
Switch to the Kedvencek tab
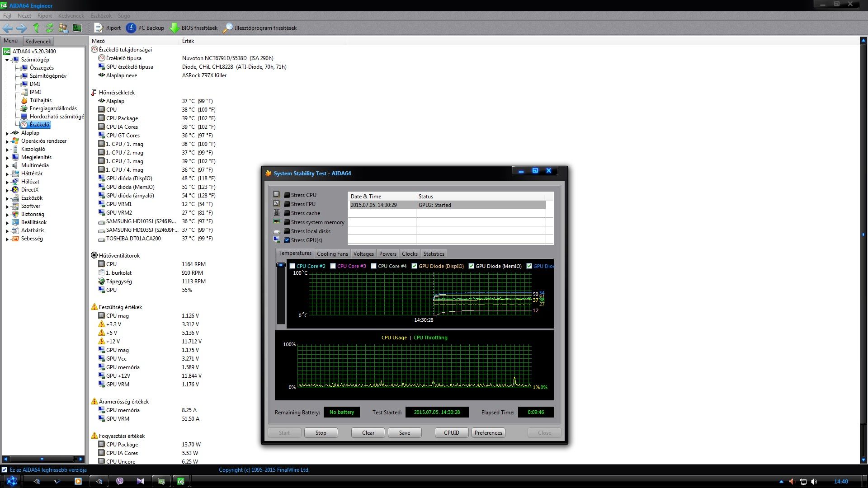pos(38,41)
